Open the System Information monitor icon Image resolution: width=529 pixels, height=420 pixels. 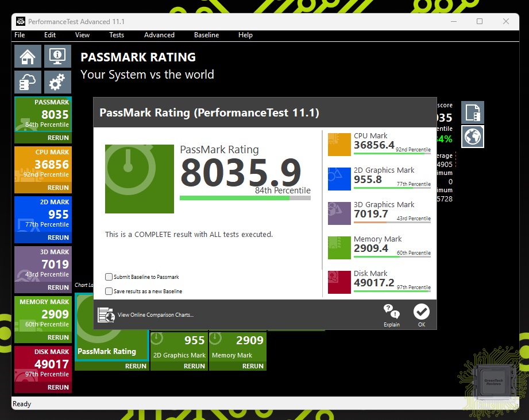click(x=57, y=56)
